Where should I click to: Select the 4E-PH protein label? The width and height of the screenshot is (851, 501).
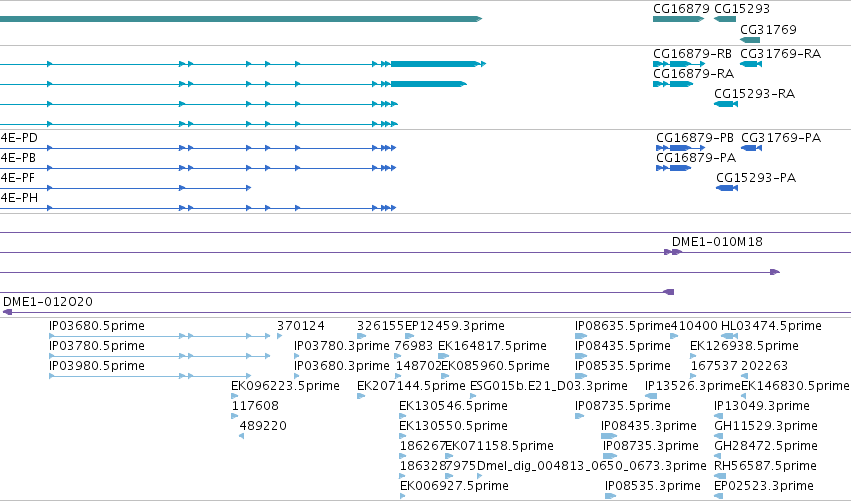pos(19,198)
